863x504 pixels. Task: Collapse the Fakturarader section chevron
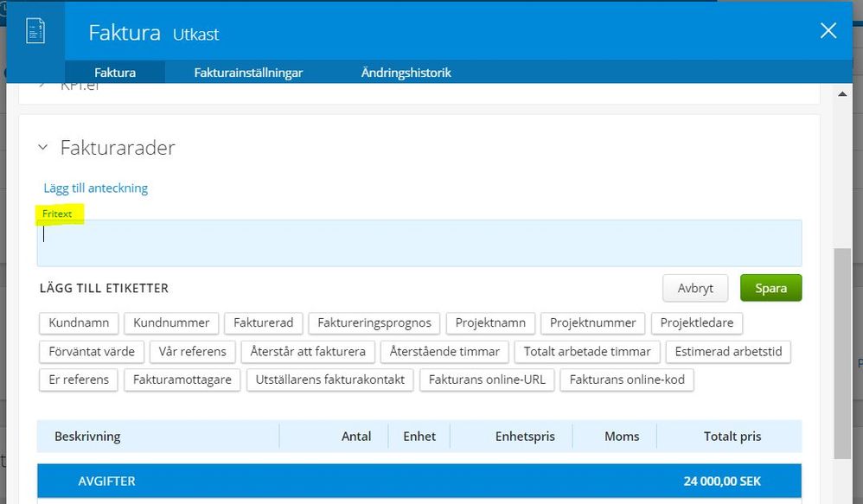pyautogui.click(x=43, y=148)
